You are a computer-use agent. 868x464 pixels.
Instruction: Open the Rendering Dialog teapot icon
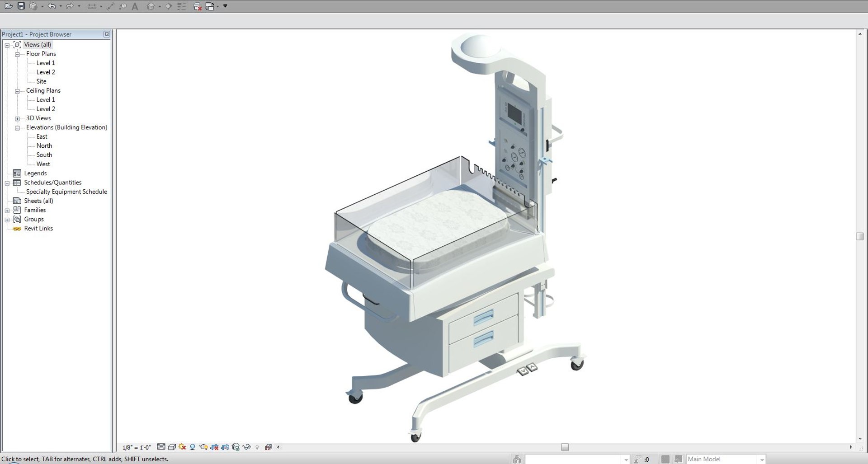click(203, 447)
